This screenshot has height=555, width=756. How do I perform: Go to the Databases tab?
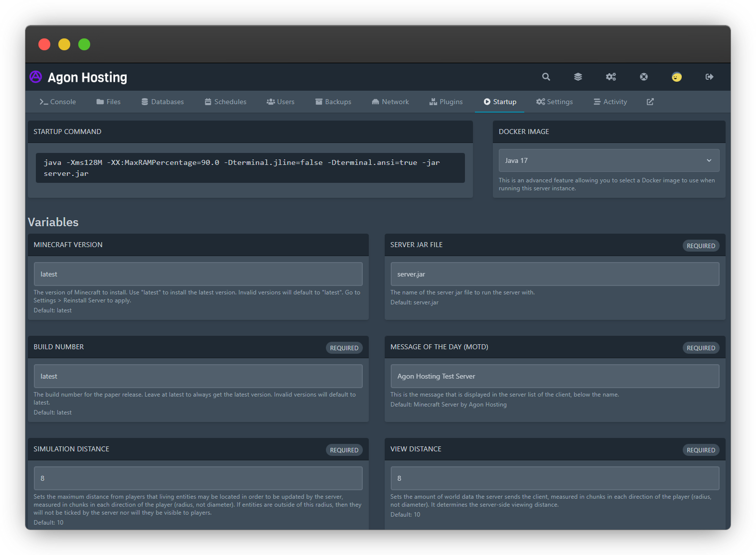tap(162, 102)
